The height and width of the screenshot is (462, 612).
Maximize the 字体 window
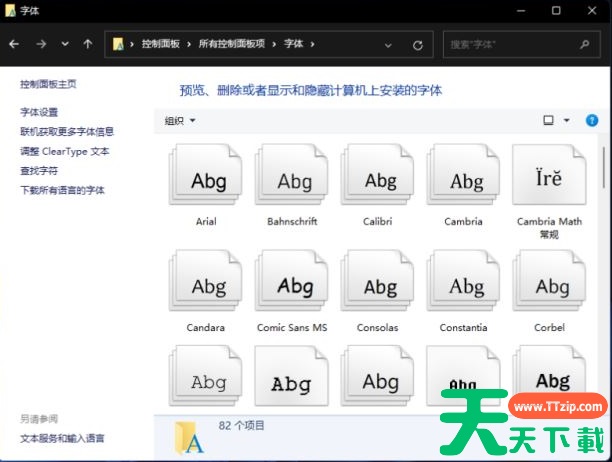point(556,11)
